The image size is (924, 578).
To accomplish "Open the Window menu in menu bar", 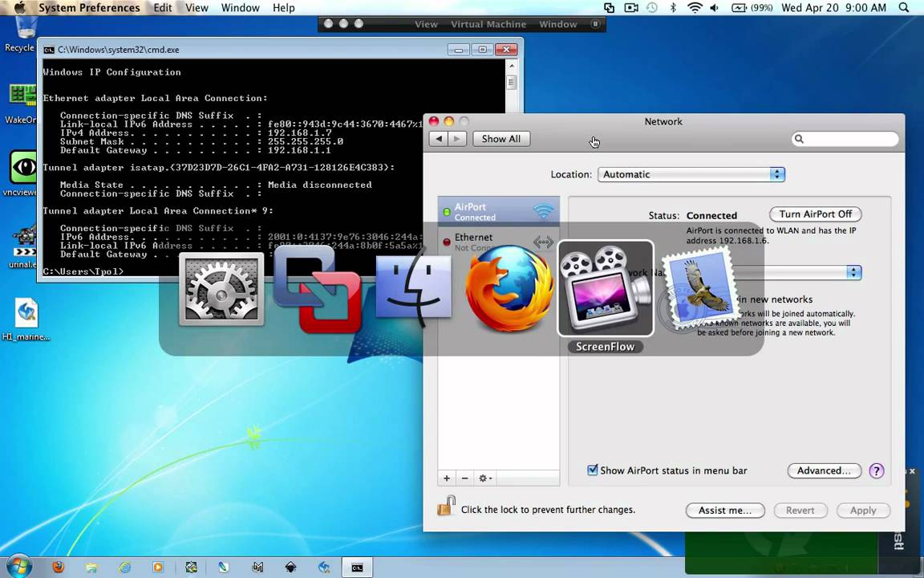I will coord(241,8).
